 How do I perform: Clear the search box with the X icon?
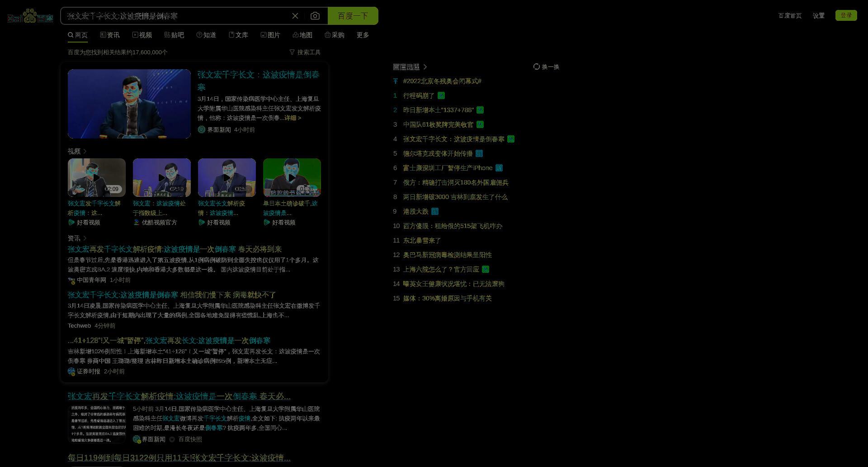pyautogui.click(x=295, y=16)
